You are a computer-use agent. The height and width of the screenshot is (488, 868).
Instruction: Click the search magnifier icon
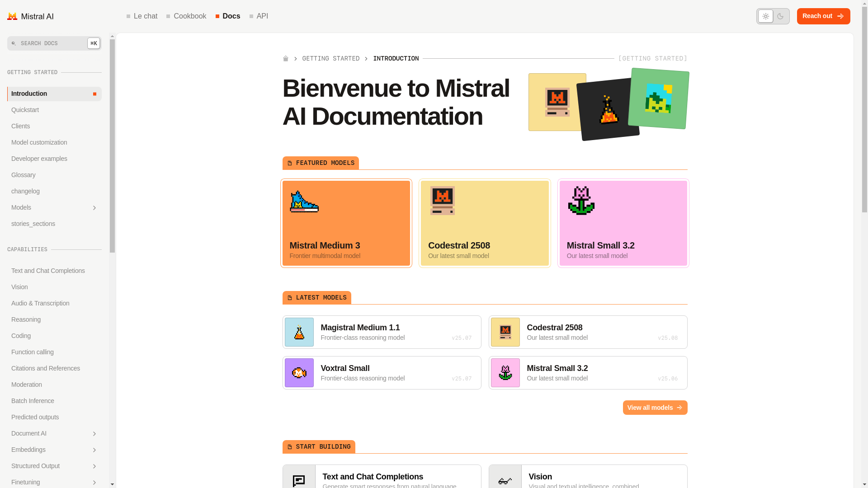point(14,44)
